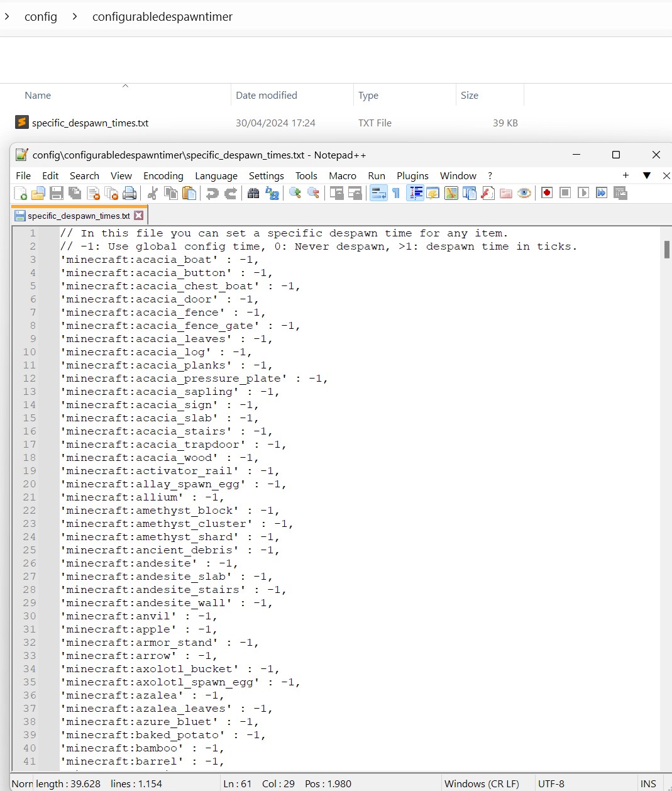Start macro recording with the red dot icon
Screen dimensions: 672x791
(547, 193)
